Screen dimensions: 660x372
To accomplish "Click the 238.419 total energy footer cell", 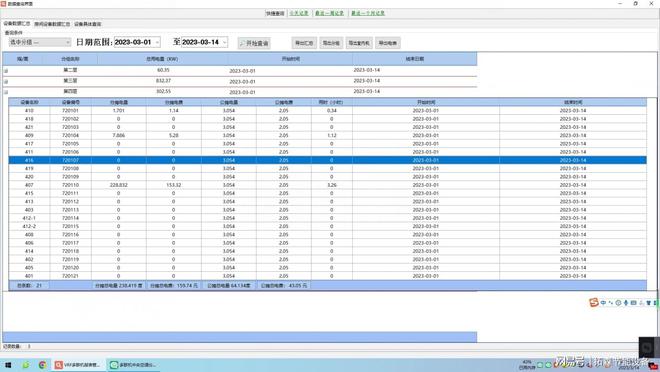I will 118,285.
